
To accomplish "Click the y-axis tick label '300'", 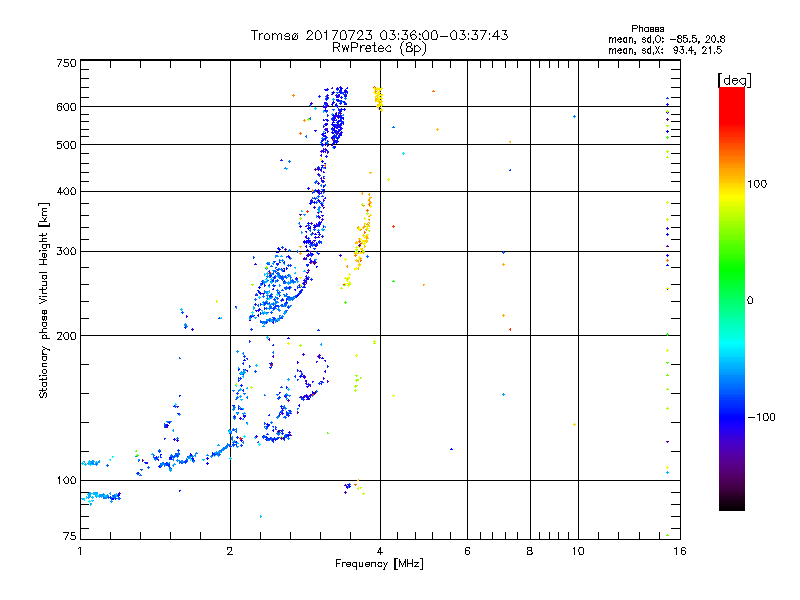I will click(x=66, y=252).
